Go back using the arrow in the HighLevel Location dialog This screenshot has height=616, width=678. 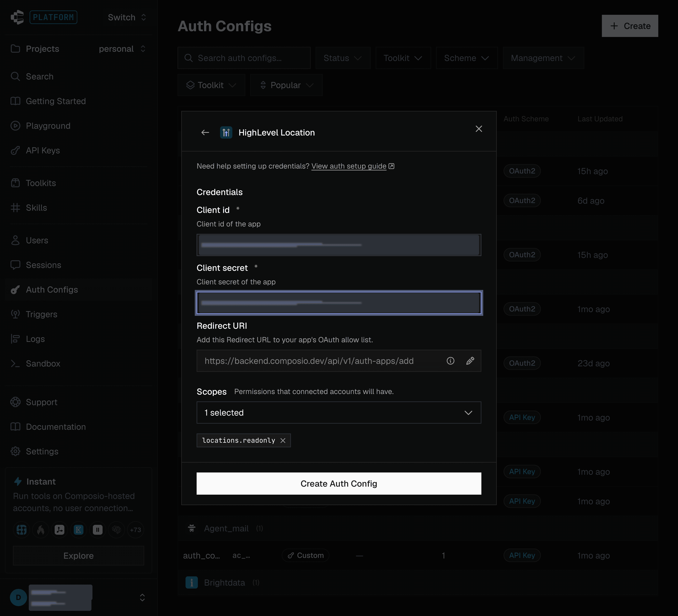[x=205, y=132]
